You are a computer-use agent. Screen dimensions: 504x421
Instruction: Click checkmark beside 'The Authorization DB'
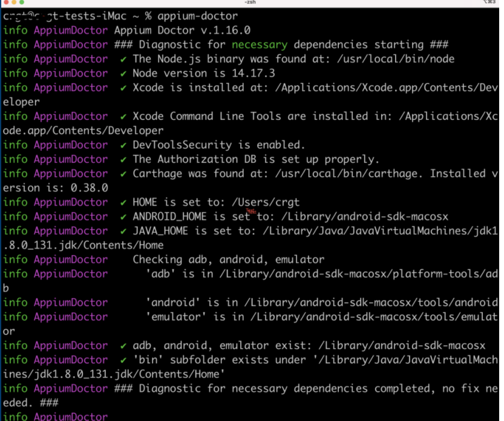pos(123,160)
